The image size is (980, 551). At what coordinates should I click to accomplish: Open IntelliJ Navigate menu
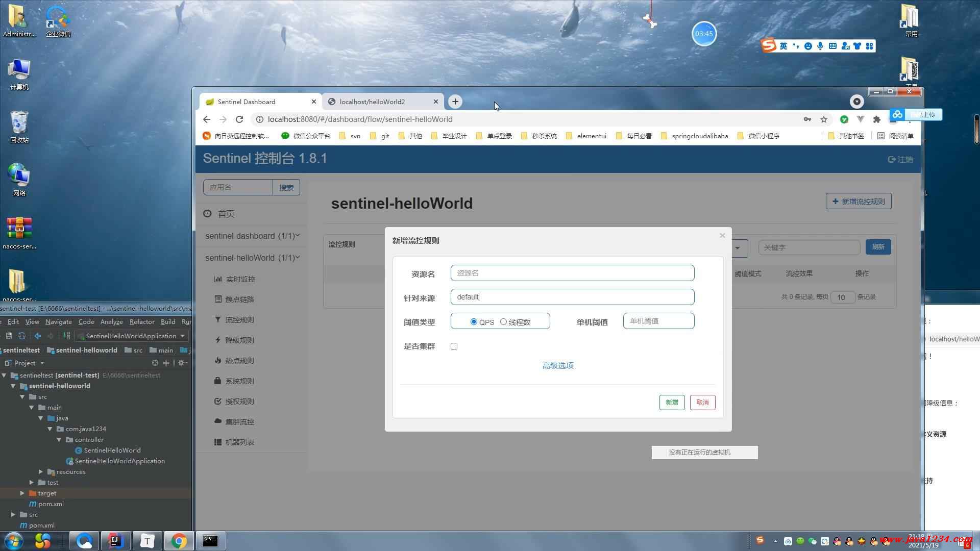point(58,322)
